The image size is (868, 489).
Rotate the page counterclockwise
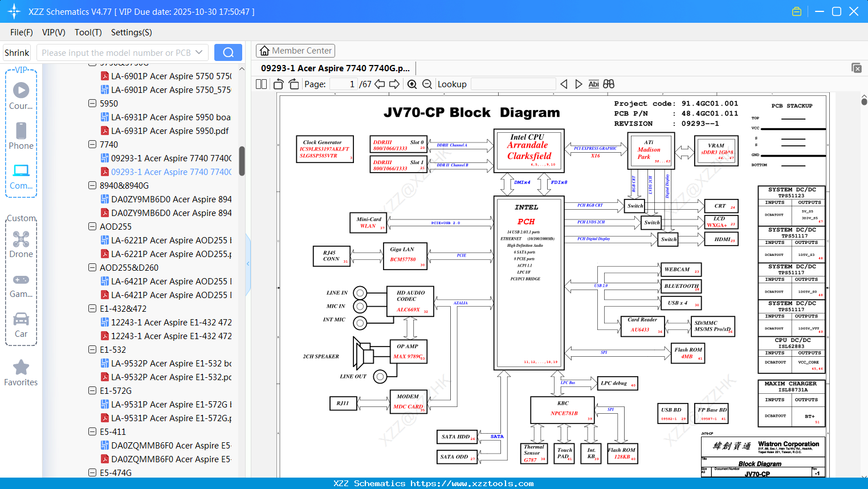tap(279, 84)
